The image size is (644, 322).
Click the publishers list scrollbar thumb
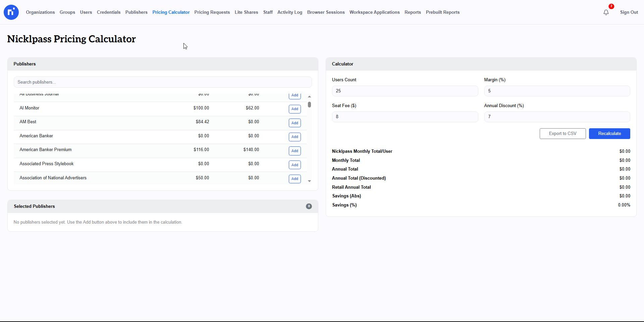point(309,105)
